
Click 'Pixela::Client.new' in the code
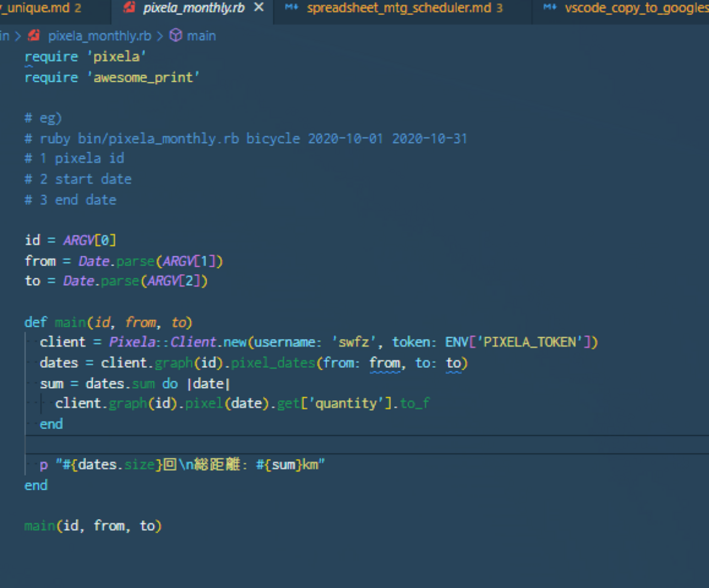click(x=178, y=343)
